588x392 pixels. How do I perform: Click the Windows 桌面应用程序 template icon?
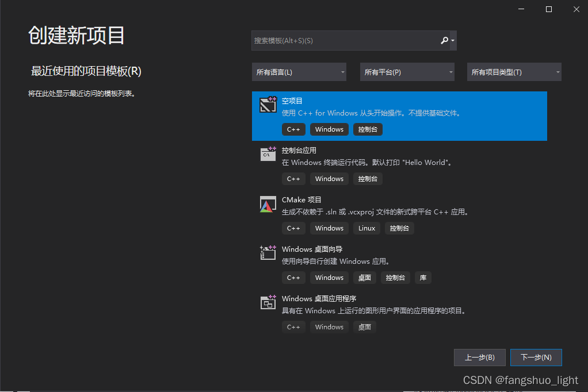coord(268,302)
